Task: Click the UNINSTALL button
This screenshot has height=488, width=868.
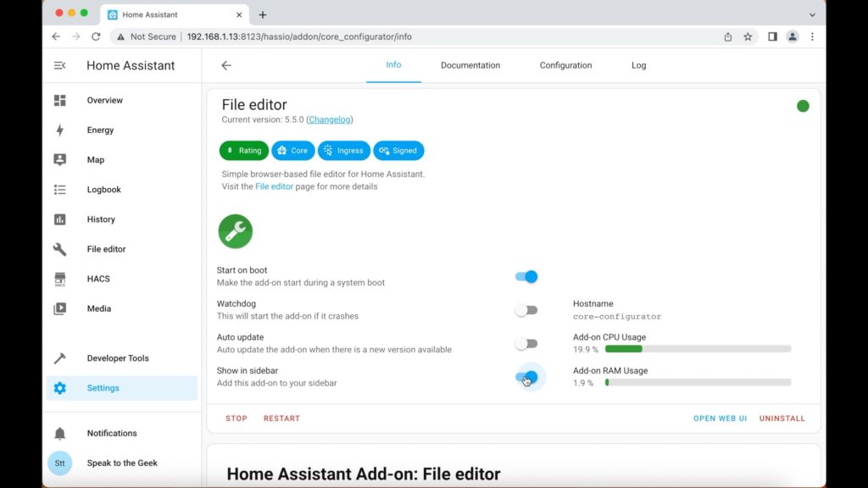Action: (782, 419)
